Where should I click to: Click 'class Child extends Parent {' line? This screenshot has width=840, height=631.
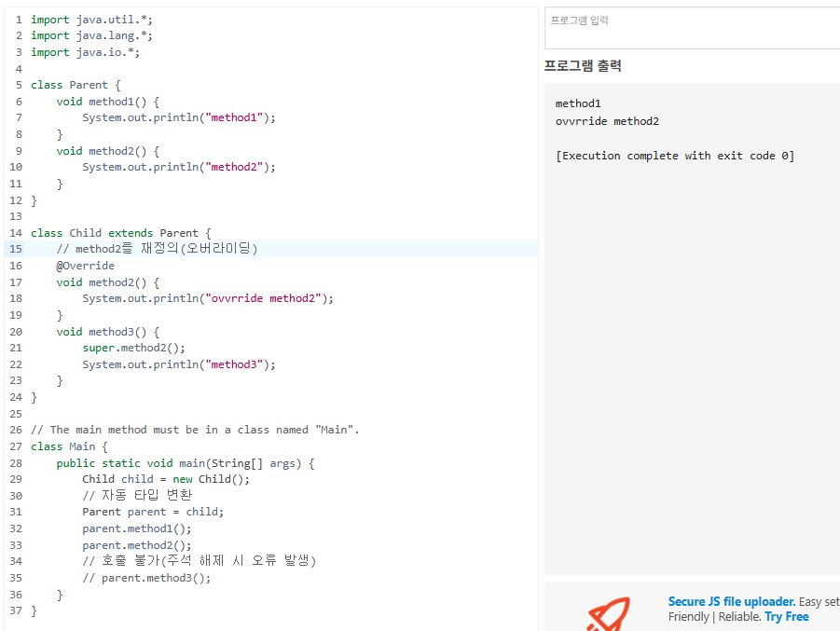(x=121, y=233)
